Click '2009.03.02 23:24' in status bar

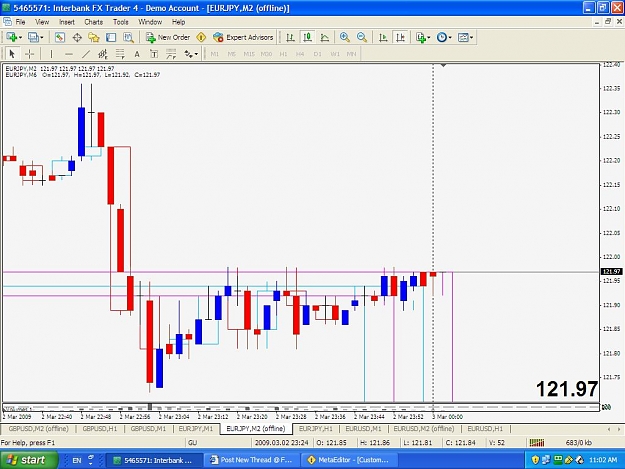pos(281,442)
